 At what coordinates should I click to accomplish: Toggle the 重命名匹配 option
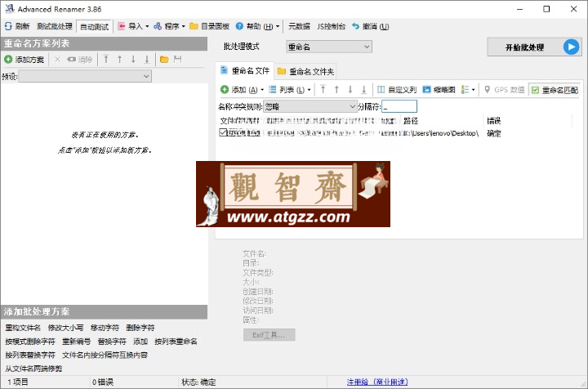tap(555, 90)
